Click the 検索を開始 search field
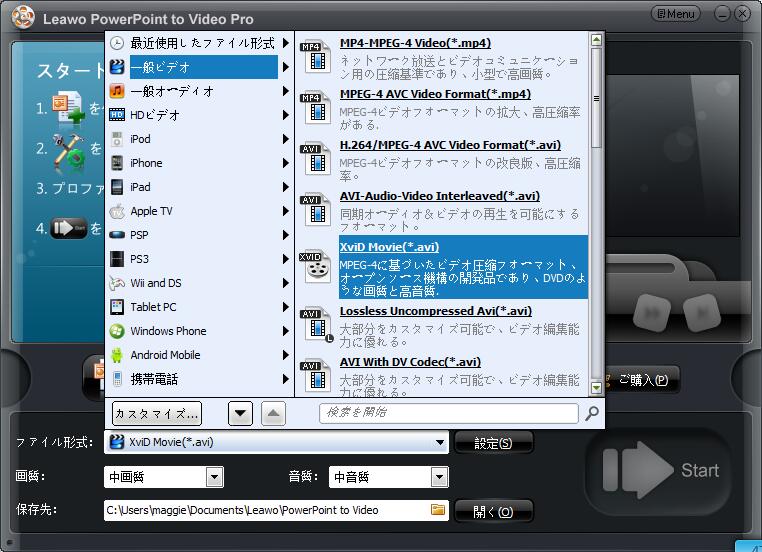The image size is (762, 552). 448,413
